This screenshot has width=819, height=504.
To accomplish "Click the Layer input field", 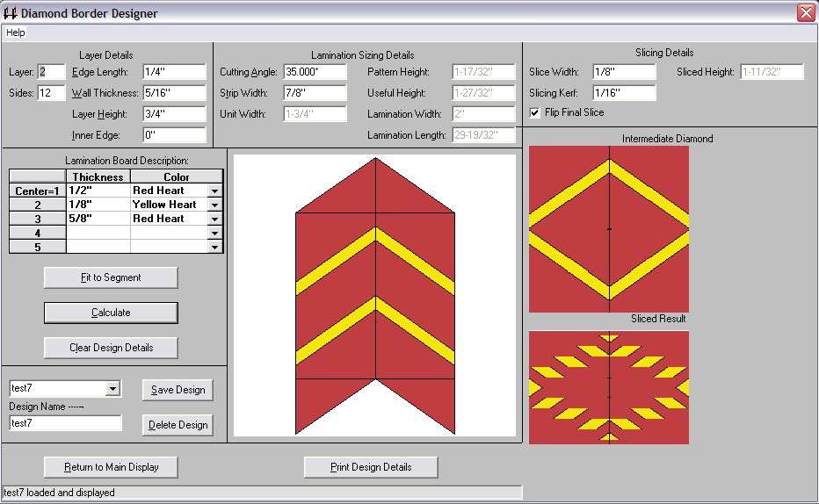I will point(51,72).
